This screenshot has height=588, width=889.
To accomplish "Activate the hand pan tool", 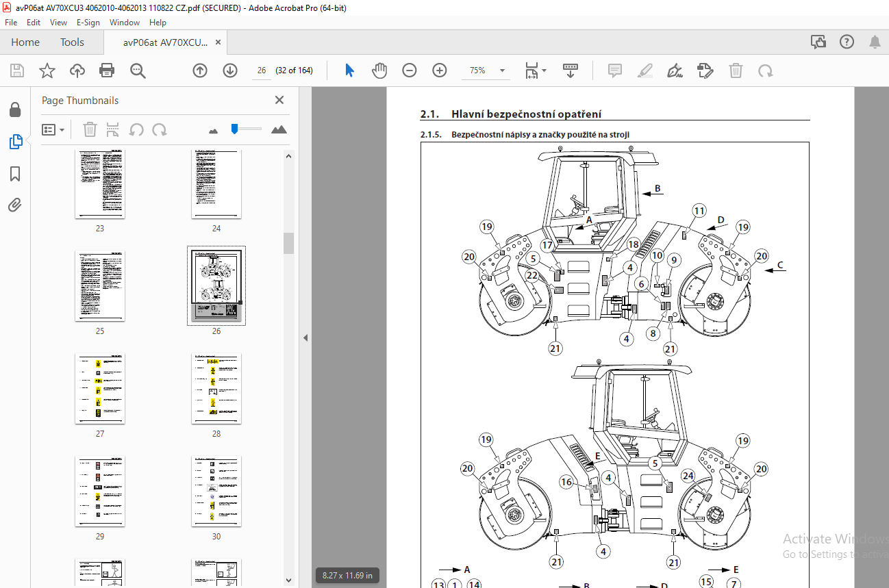I will click(x=379, y=71).
